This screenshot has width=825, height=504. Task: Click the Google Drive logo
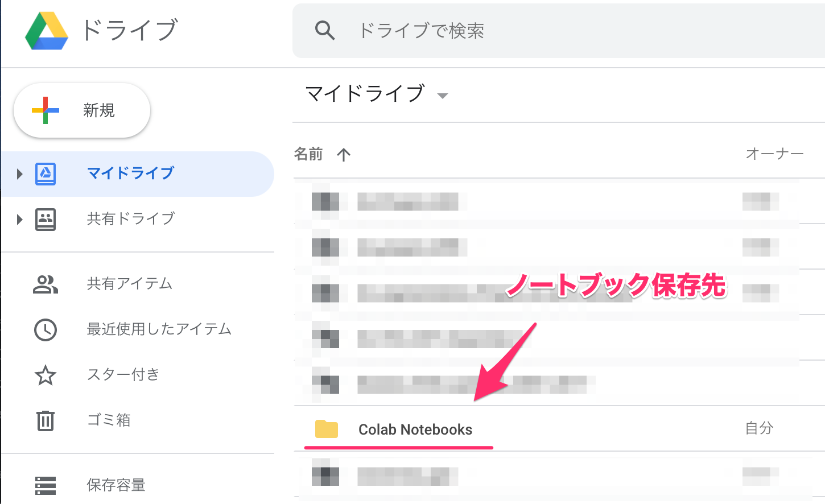point(47,31)
